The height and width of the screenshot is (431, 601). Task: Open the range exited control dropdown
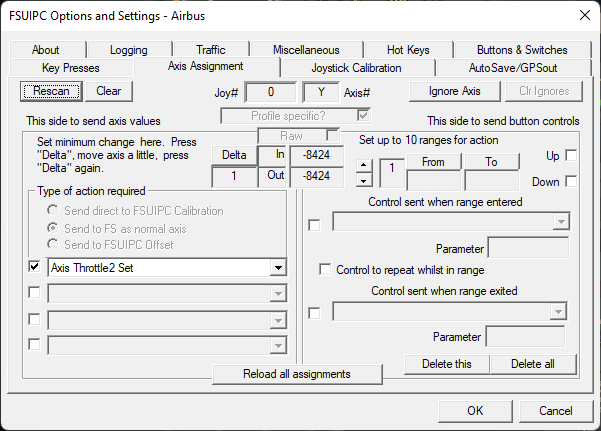(558, 311)
